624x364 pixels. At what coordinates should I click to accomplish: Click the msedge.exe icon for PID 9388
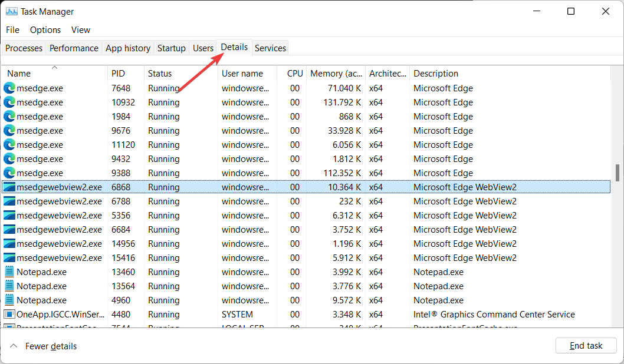tap(9, 173)
